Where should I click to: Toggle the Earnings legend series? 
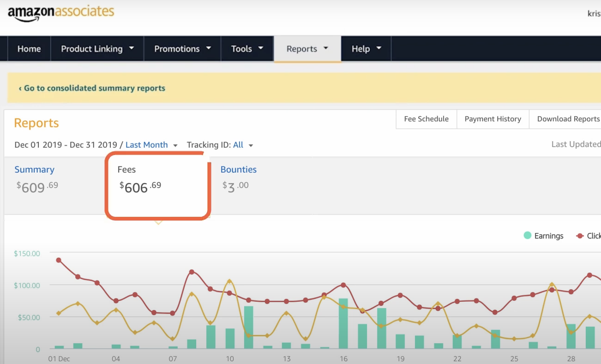(543, 236)
